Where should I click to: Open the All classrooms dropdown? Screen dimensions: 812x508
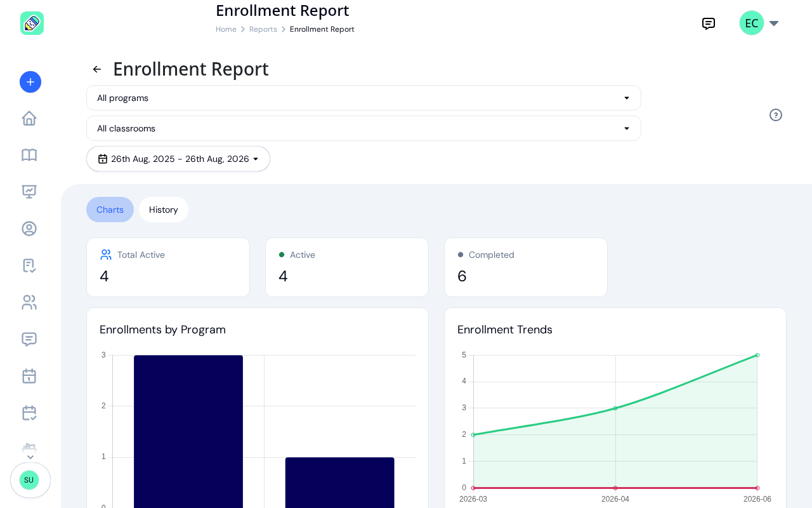[363, 128]
